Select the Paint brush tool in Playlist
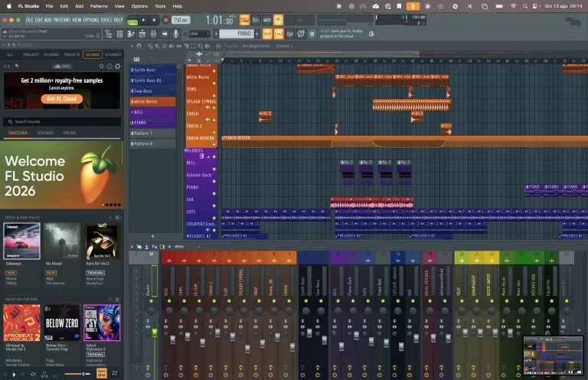The image size is (588, 380). click(x=157, y=46)
